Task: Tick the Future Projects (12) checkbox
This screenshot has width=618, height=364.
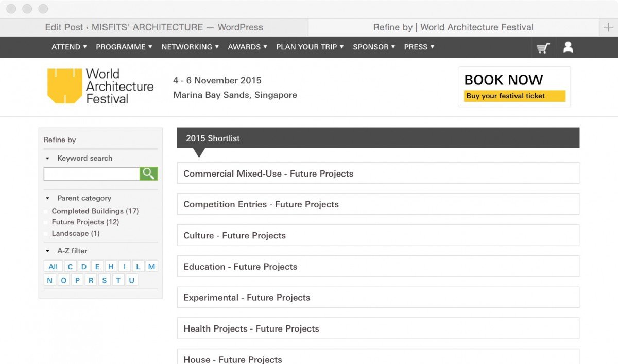Action: click(x=46, y=222)
